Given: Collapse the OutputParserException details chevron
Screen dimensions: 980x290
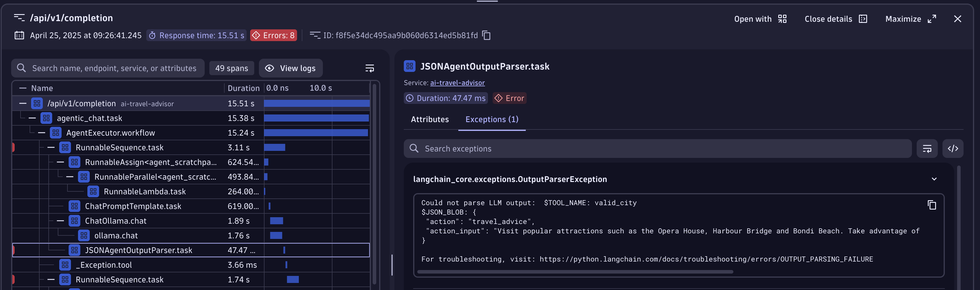Looking at the screenshot, I should tap(934, 179).
